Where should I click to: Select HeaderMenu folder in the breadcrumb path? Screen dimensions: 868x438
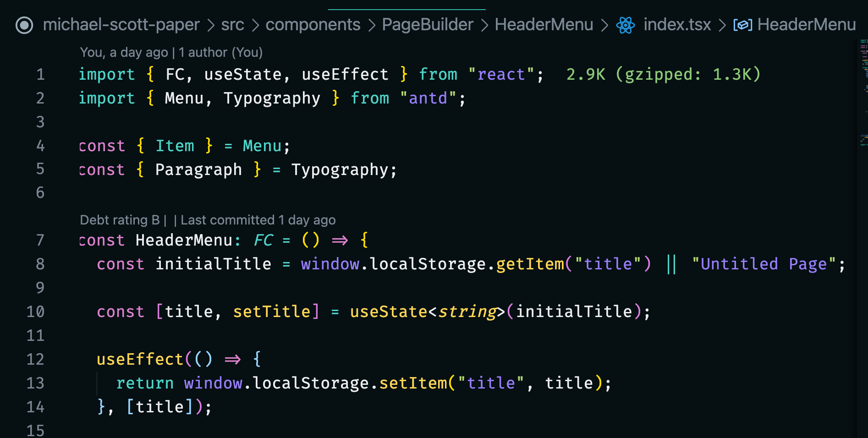544,25
